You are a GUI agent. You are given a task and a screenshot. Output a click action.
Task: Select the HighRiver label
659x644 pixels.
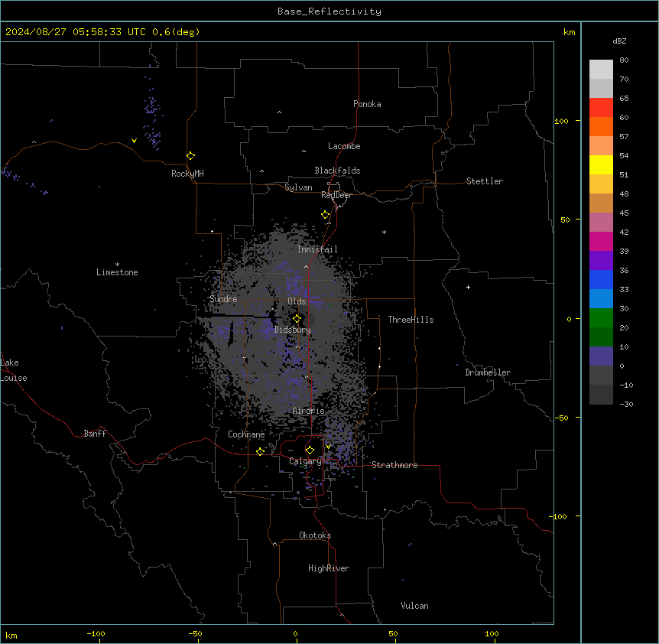coord(329,568)
